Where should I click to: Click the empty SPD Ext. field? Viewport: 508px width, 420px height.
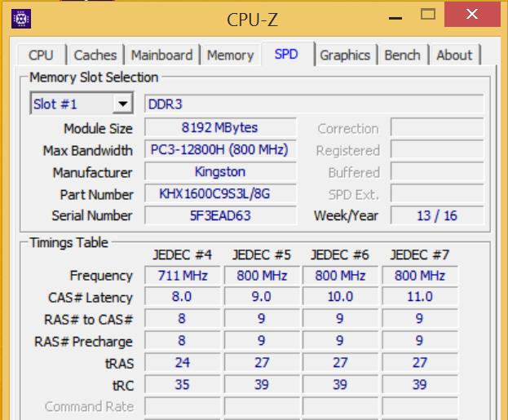coord(437,193)
